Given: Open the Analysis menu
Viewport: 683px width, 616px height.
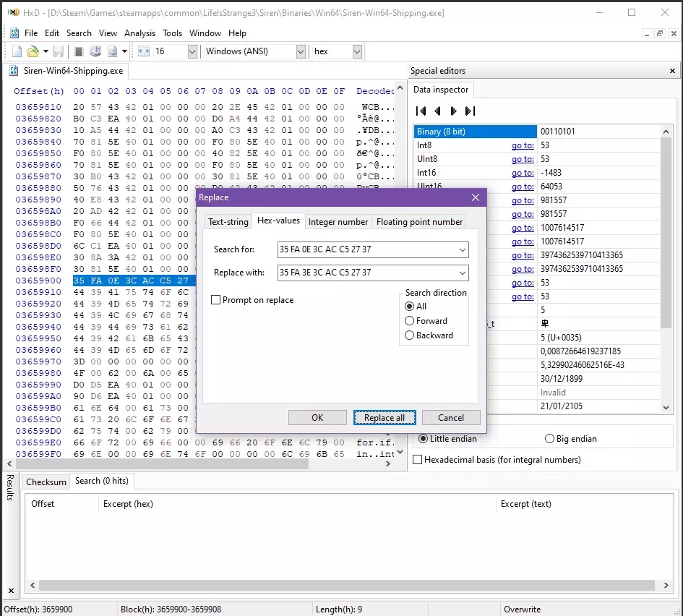Looking at the screenshot, I should [x=139, y=33].
